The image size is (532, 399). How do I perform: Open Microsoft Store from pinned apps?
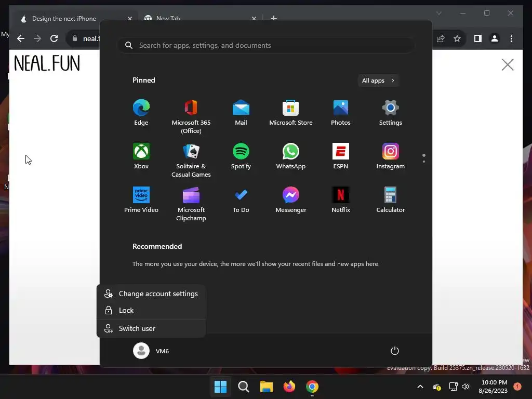tap(291, 113)
